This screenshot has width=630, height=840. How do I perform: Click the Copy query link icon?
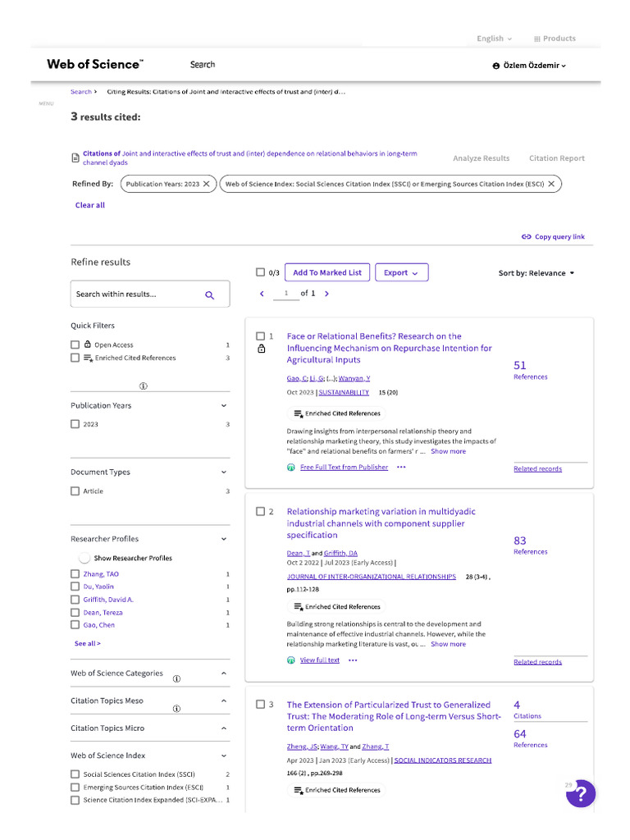click(x=527, y=237)
